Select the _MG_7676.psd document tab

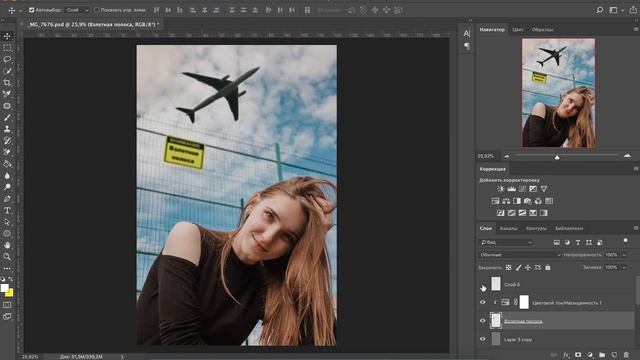(92, 24)
